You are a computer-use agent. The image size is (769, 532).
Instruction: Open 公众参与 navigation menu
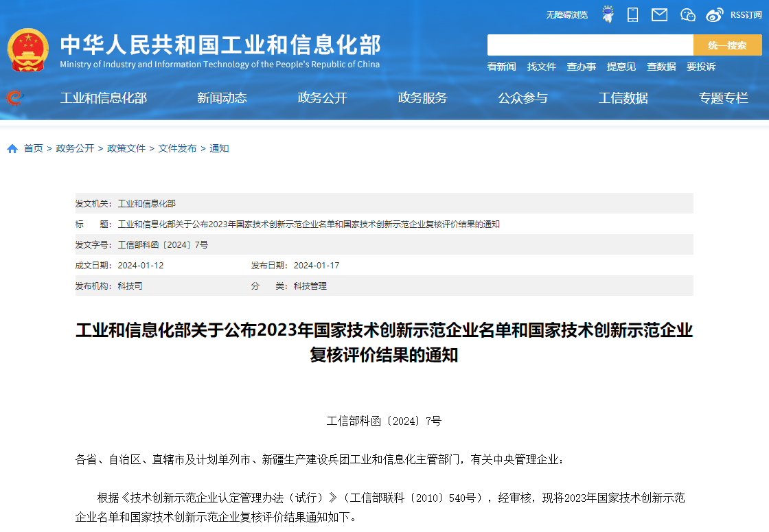tap(523, 98)
